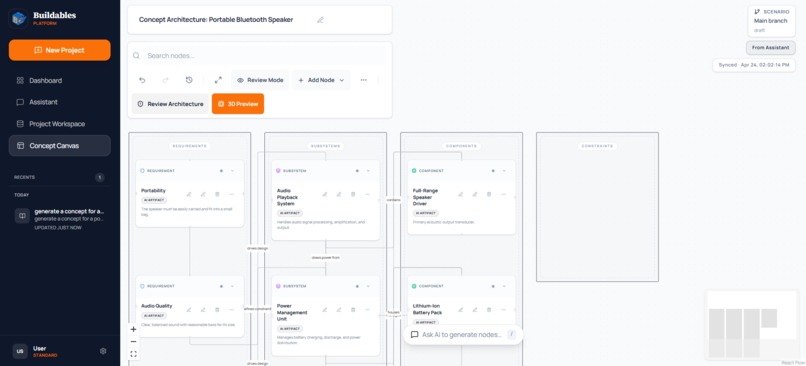Click status dot on Lithium-Ion Battery Pack card
Image resolution: width=806 pixels, height=366 pixels.
point(493,286)
